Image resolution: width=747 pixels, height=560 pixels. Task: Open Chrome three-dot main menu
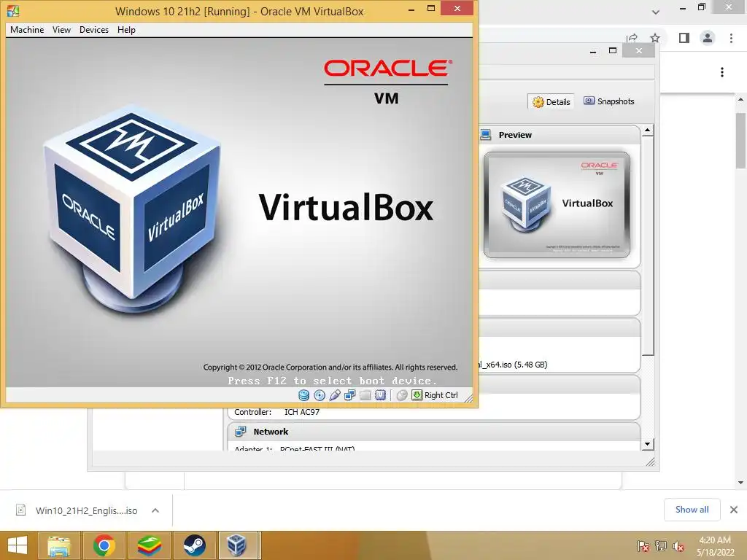[x=731, y=38]
